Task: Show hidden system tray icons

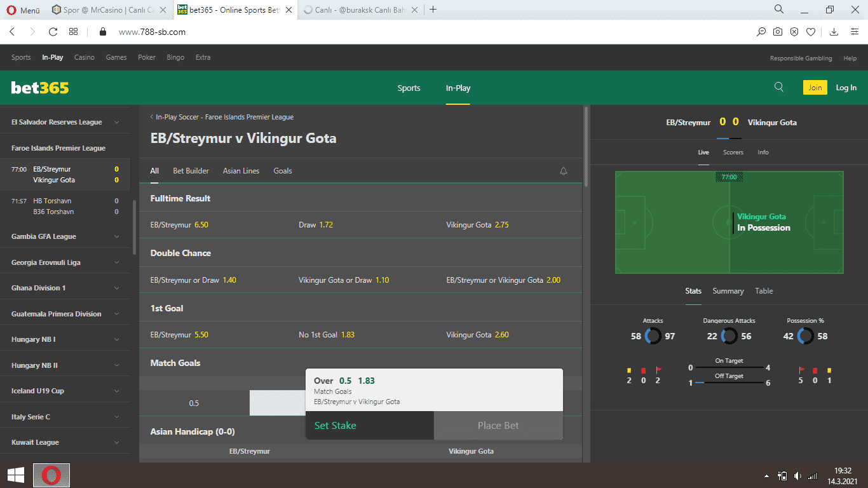Action: (x=767, y=475)
